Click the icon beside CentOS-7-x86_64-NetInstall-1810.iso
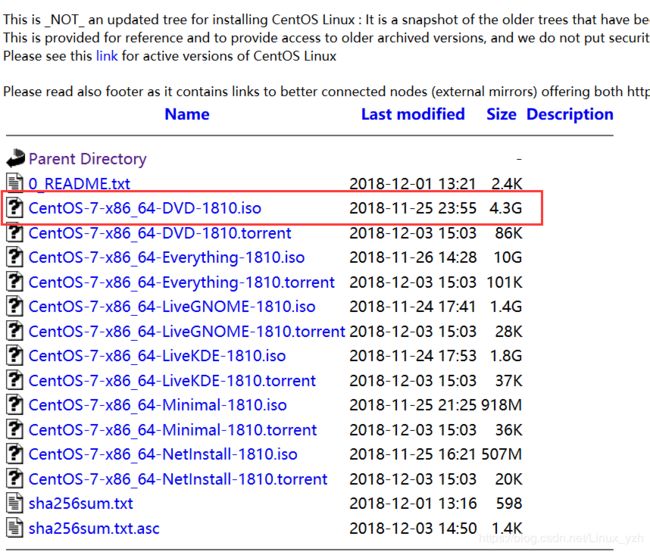This screenshot has width=650, height=552. pyautogui.click(x=15, y=454)
